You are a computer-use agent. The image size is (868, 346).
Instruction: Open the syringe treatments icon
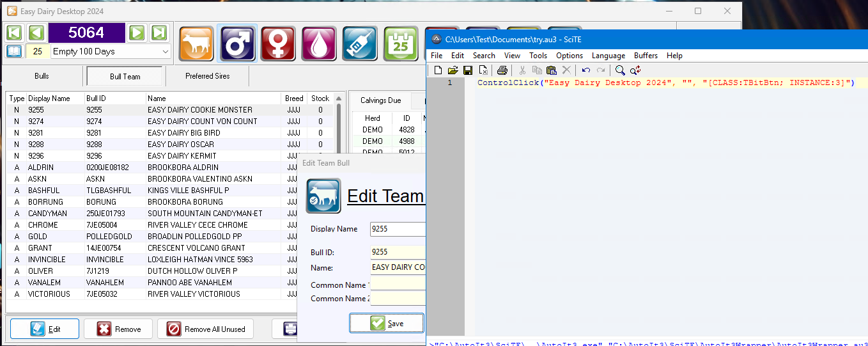tap(360, 43)
